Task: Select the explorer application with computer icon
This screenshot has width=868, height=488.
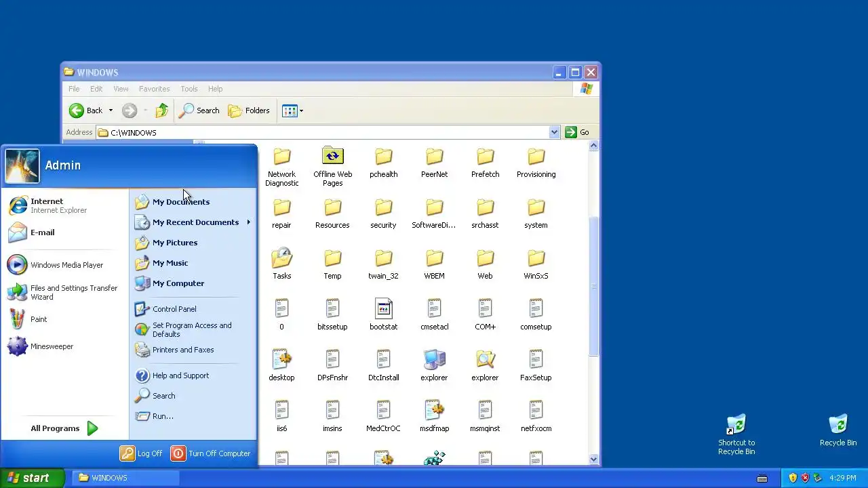Action: 434,366
